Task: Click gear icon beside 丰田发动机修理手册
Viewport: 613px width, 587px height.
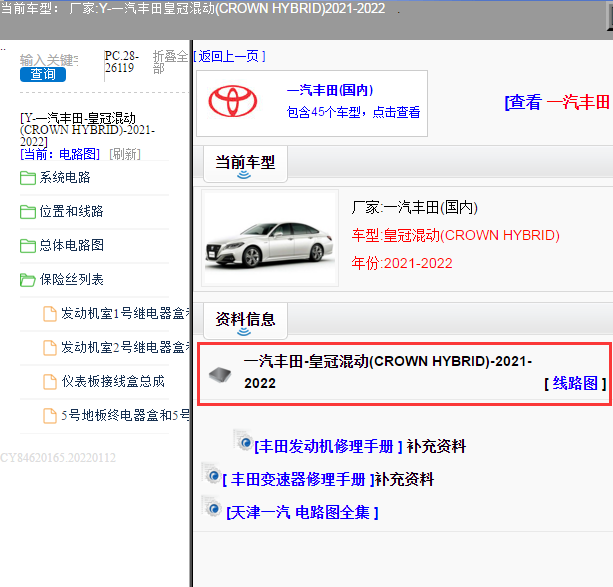Action: coord(243,441)
